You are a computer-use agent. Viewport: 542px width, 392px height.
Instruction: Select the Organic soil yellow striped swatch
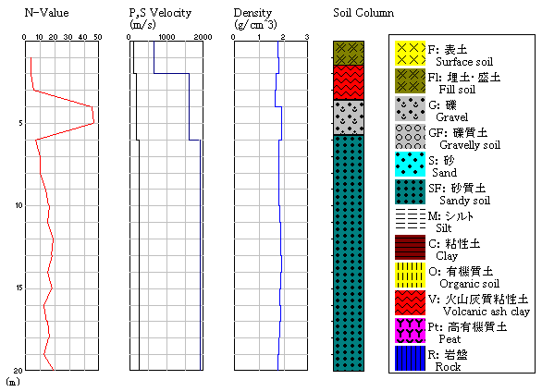tap(410, 275)
